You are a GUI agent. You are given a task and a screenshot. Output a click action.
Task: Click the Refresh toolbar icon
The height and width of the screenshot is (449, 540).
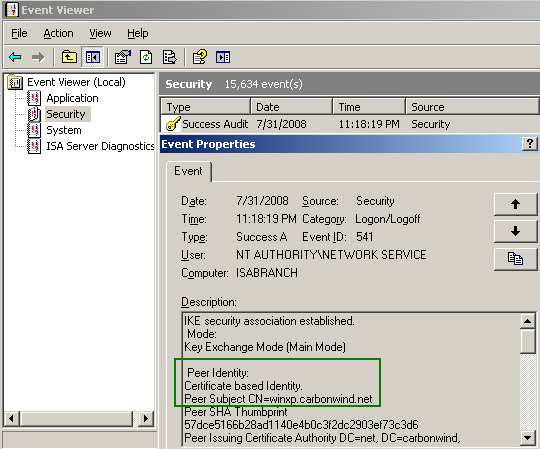(146, 57)
